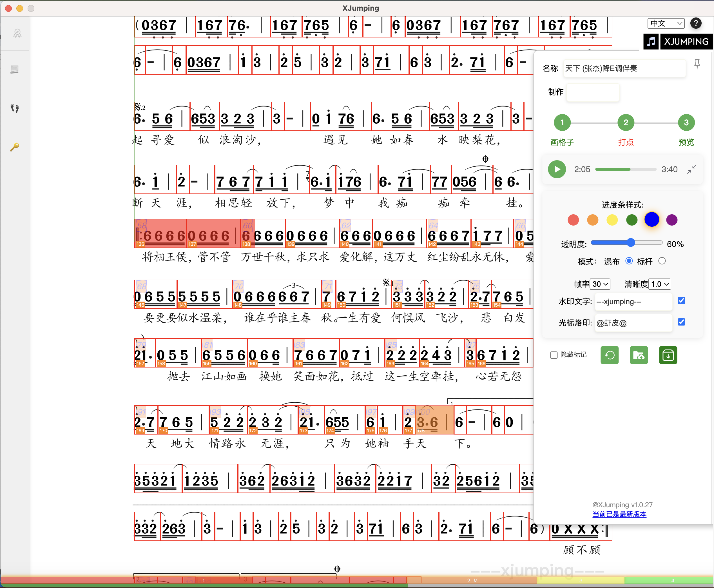Image resolution: width=714 pixels, height=588 pixels.
Task: Select beat marker 148 on the score
Action: point(238,305)
